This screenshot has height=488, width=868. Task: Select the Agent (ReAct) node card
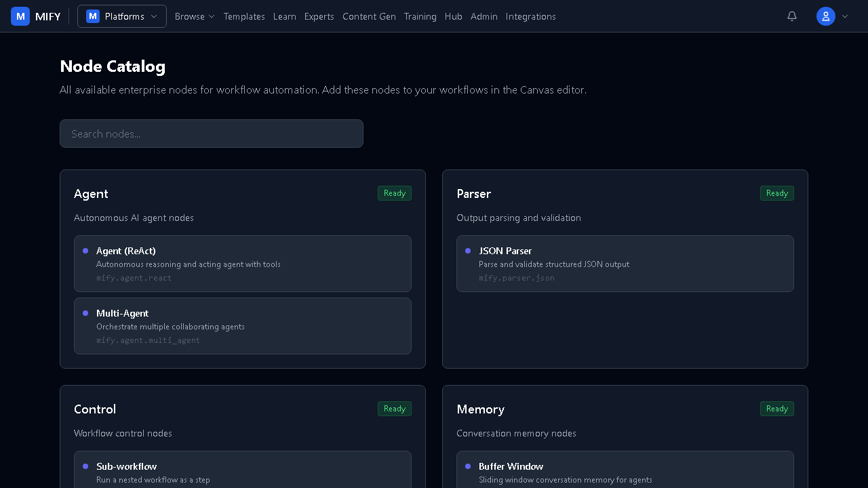click(243, 264)
